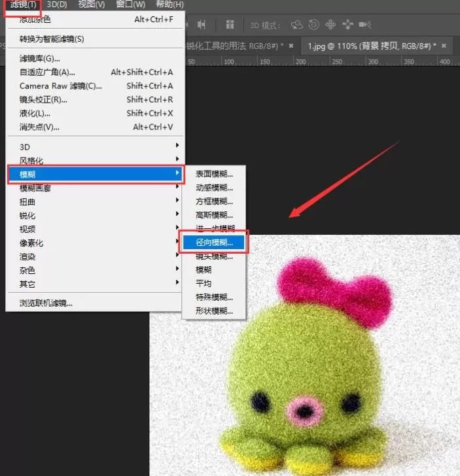The height and width of the screenshot is (476, 460).
Task: Reapply last filter 添加杂色
Action: tap(95, 20)
